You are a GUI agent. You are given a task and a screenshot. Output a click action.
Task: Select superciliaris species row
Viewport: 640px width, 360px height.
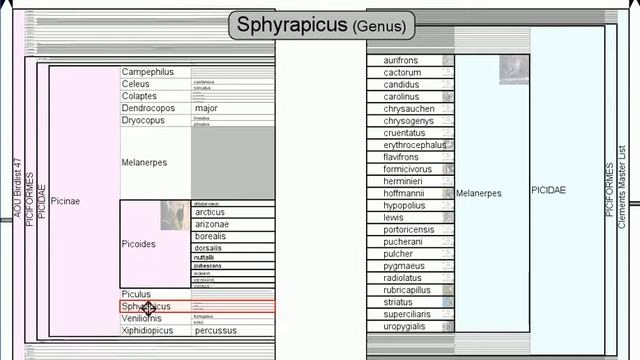[411, 314]
